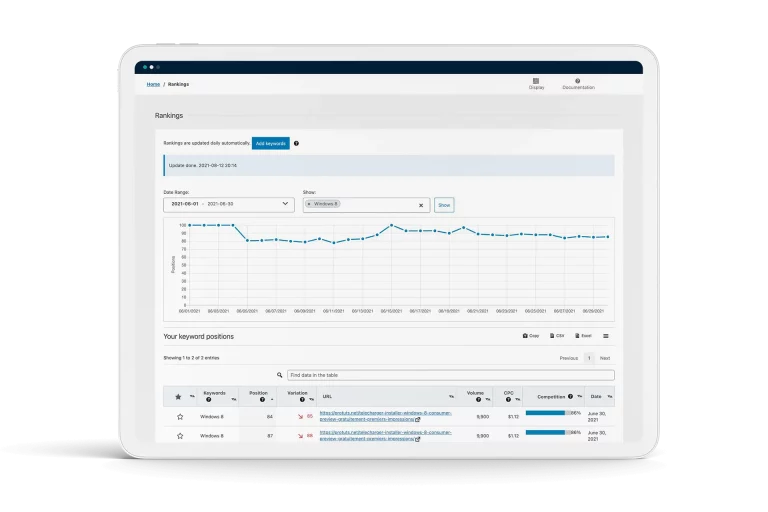Focus the 'Find data in the table' search field

coord(450,375)
